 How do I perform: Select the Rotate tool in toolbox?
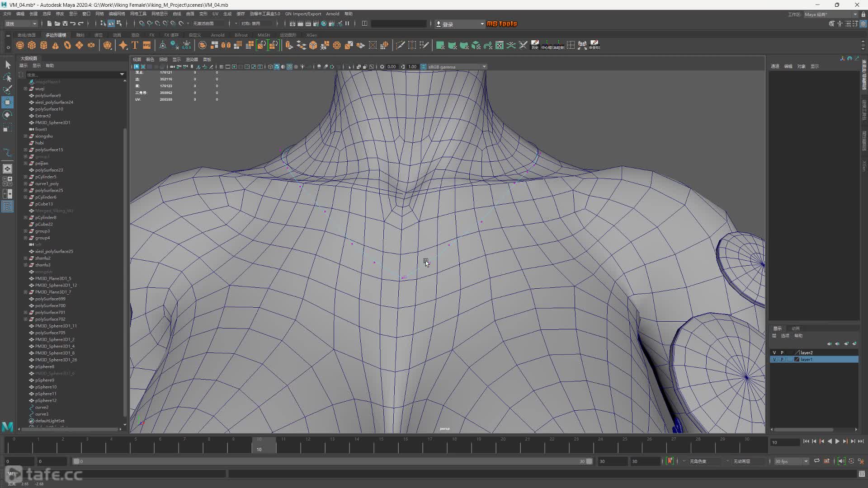[x=8, y=115]
